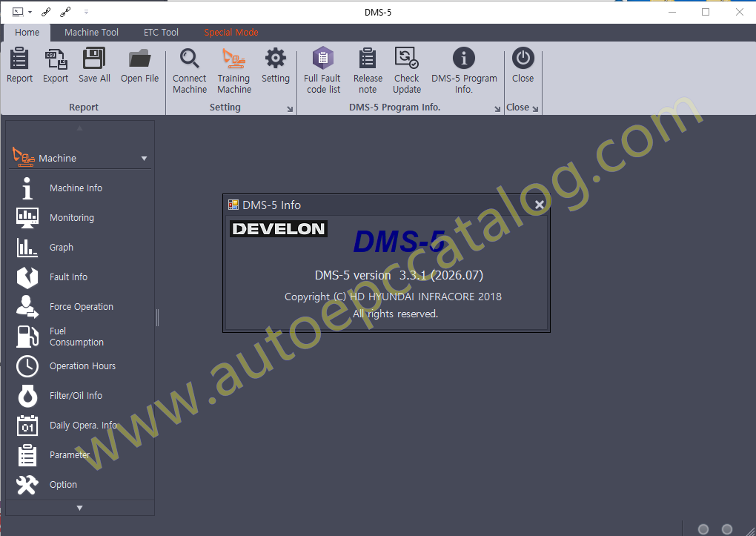Switch to Home ribbon tab
Image resolution: width=756 pixels, height=536 pixels.
tap(27, 33)
